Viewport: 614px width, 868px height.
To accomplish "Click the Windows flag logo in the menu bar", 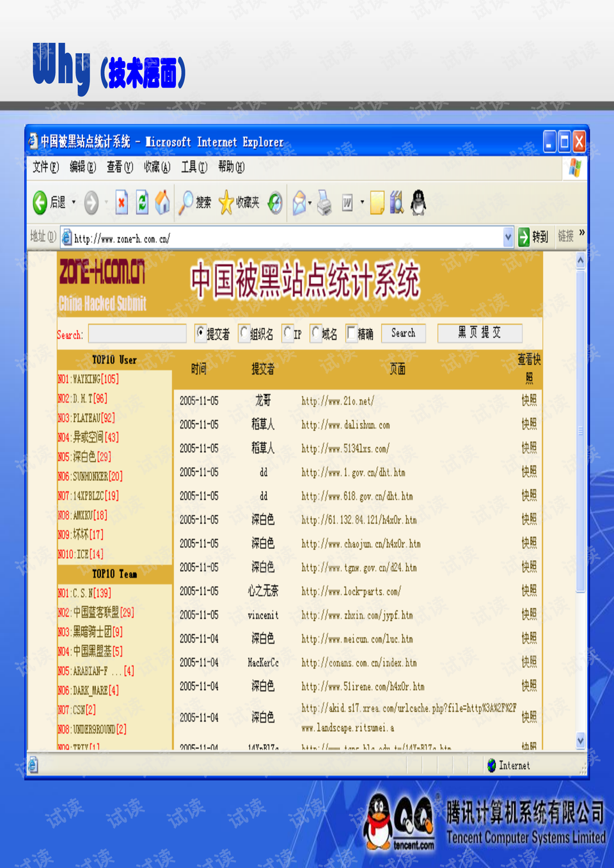I will click(575, 168).
